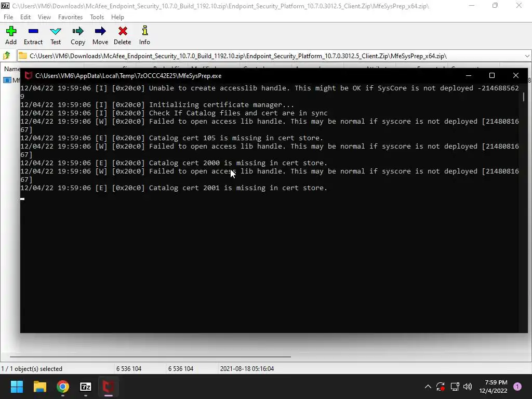532x399 pixels.
Task: Open the Windows Start menu
Action: 17,387
